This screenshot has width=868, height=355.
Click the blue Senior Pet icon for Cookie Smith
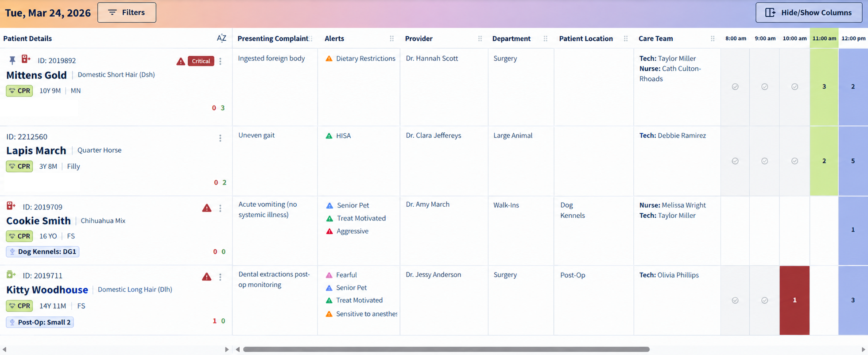point(329,205)
